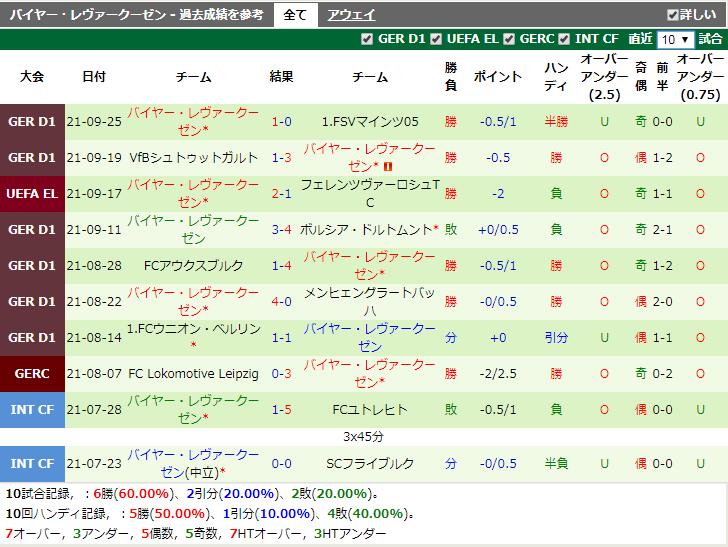The height and width of the screenshot is (547, 728).
Task: Click the ポイント column header
Action: 498,76
